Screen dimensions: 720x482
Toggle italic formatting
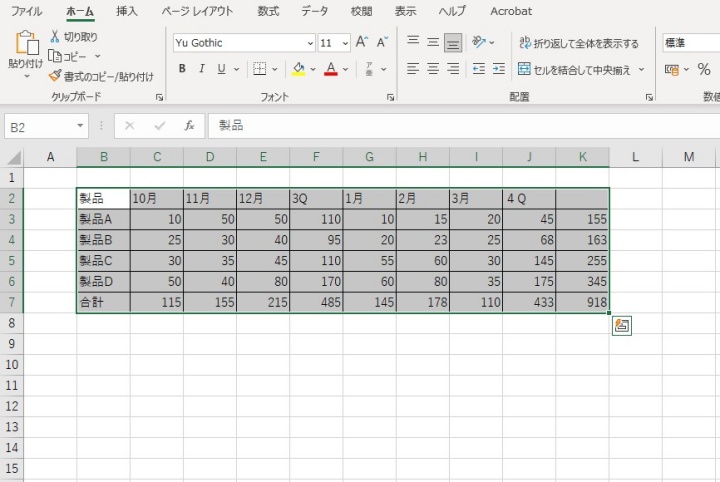202,69
